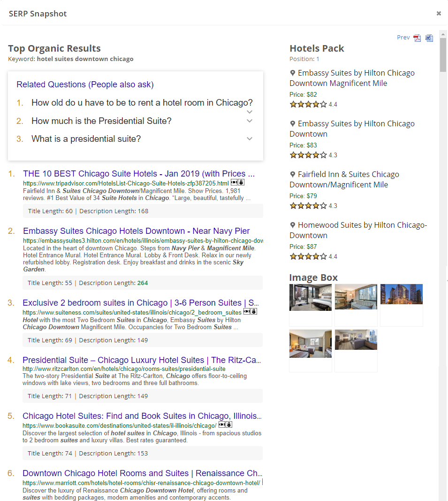This screenshot has width=448, height=501.
Task: Expand 'What is a presidential suite?' question
Action: tap(250, 139)
